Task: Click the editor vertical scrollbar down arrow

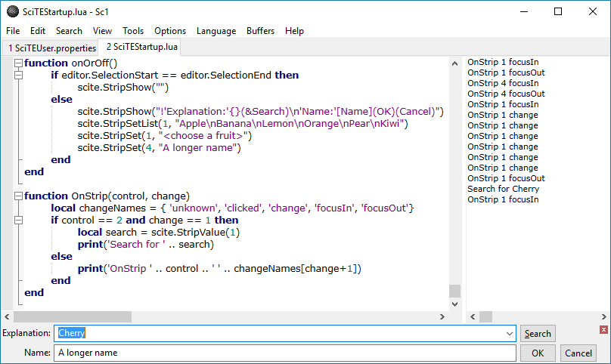Action: click(454, 304)
